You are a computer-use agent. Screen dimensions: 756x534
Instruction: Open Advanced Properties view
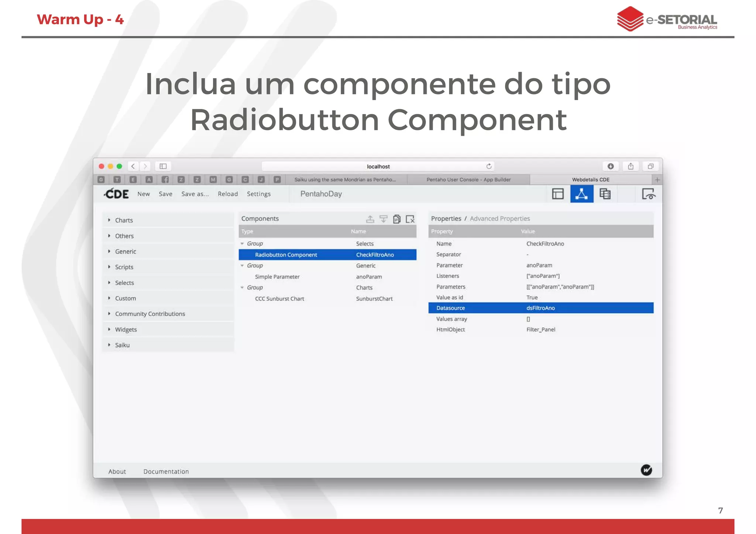[500, 218]
